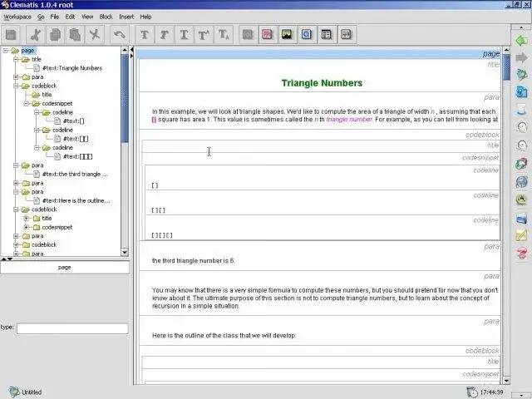Follow the pink 'triangle number' link
This screenshot has height=399, width=532.
[349, 120]
